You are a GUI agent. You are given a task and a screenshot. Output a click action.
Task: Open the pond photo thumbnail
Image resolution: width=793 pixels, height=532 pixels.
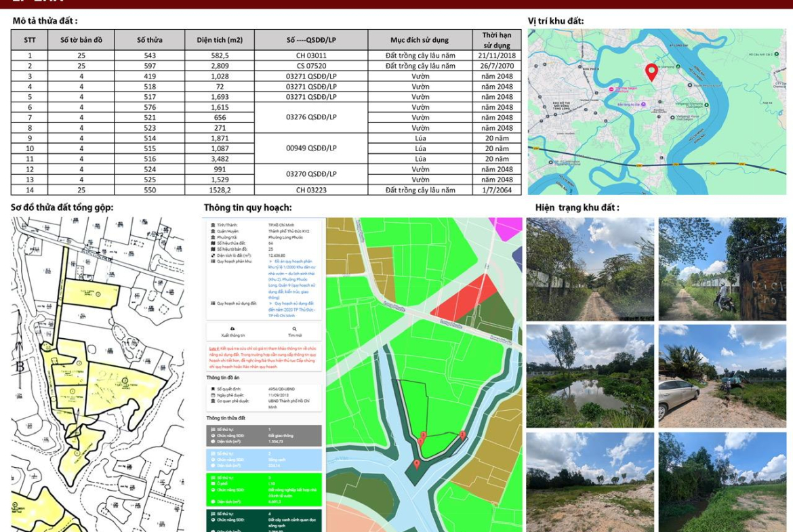[590, 376]
